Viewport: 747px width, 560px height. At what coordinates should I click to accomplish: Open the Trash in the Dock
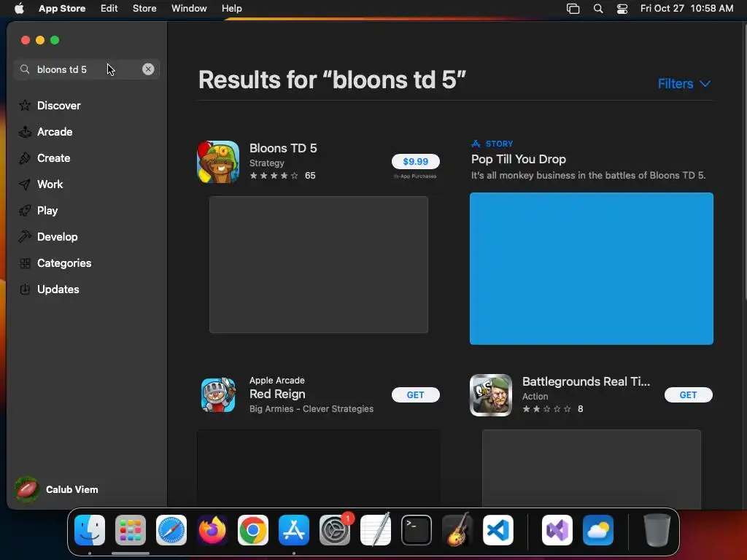coord(657,530)
